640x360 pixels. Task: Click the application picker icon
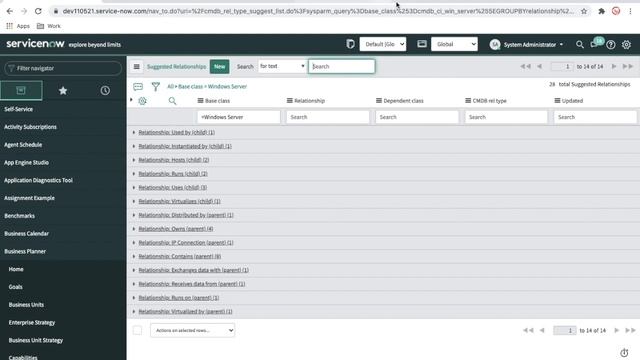422,44
